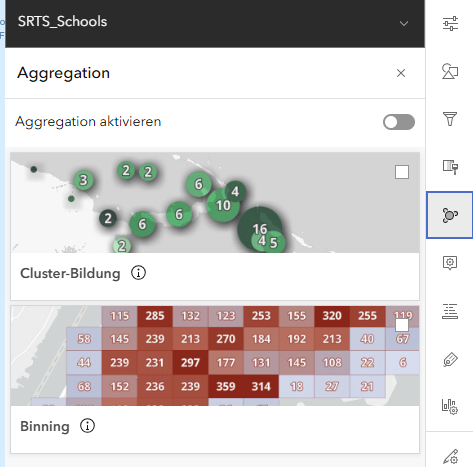Open the Filter funnel icon
This screenshot has width=473, height=467.
click(450, 119)
